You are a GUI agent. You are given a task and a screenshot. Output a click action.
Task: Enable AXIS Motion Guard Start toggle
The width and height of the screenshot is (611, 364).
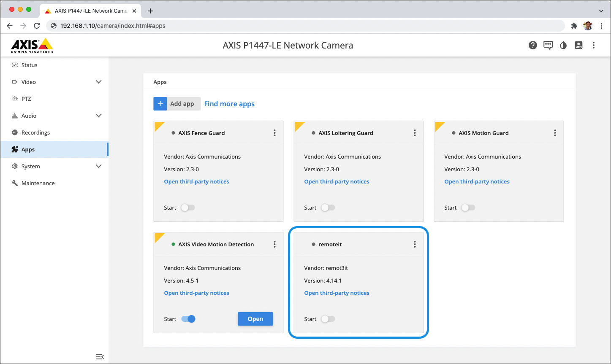click(468, 208)
